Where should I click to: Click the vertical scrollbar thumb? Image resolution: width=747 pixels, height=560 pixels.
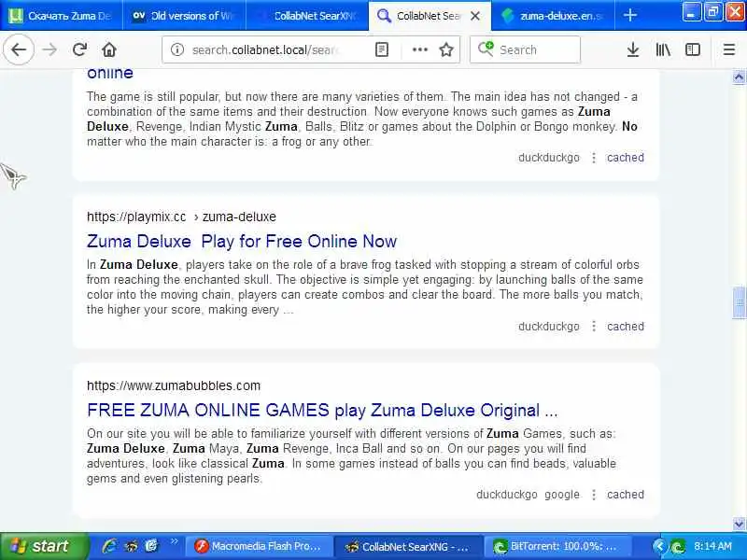[x=739, y=302]
